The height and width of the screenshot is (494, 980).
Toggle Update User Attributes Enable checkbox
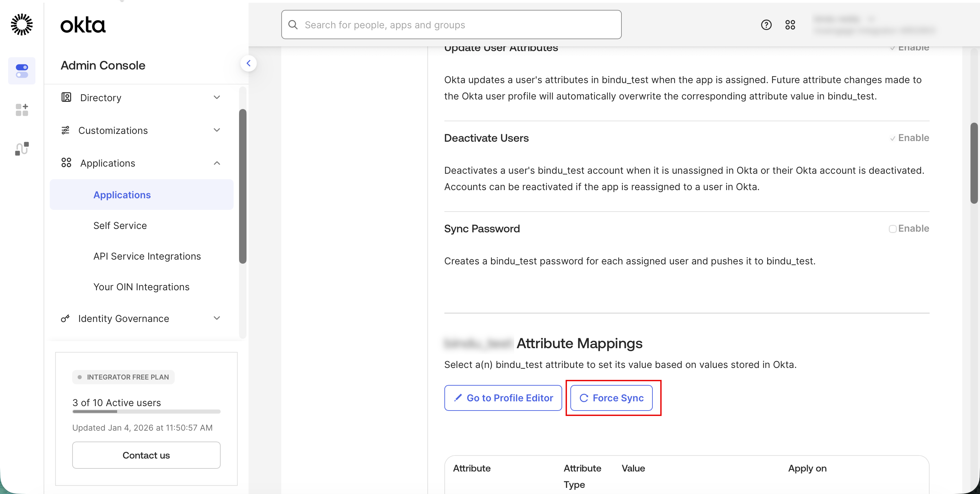(892, 48)
